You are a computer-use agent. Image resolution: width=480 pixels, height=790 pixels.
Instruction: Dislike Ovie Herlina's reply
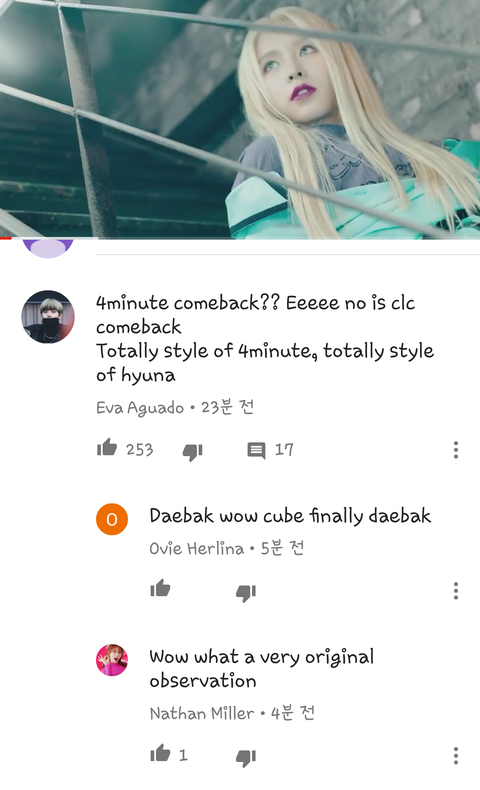pos(246,592)
